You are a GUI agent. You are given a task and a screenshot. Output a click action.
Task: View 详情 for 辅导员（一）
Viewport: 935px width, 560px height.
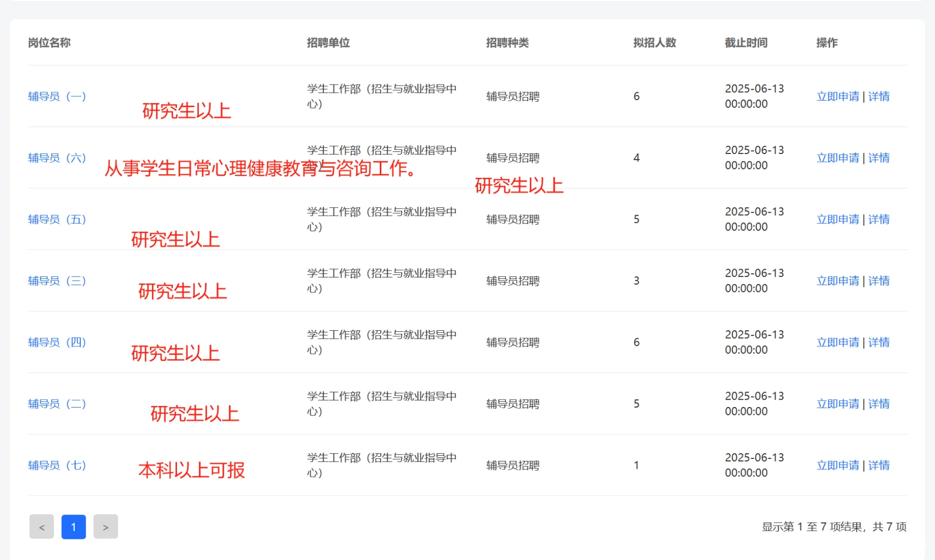(x=879, y=96)
